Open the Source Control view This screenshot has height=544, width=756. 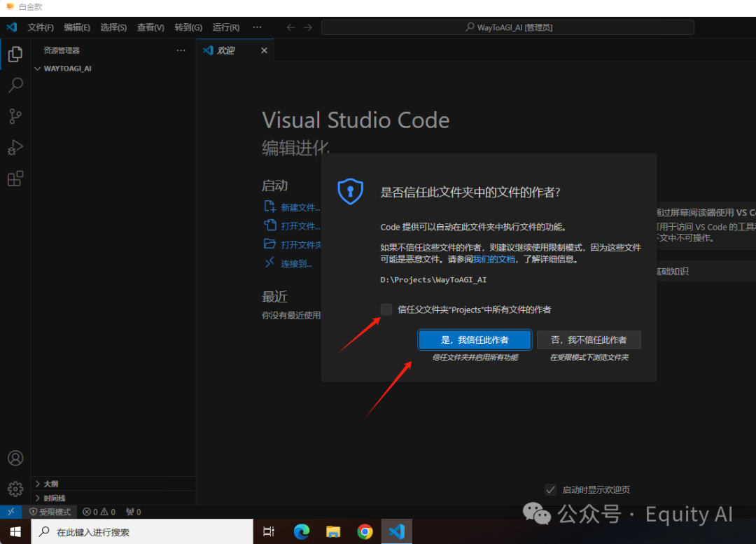pos(15,116)
